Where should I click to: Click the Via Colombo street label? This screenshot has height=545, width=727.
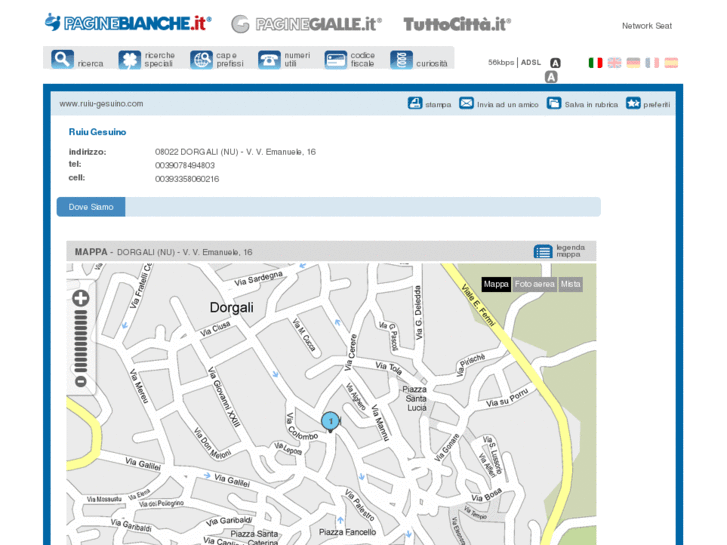click(302, 427)
